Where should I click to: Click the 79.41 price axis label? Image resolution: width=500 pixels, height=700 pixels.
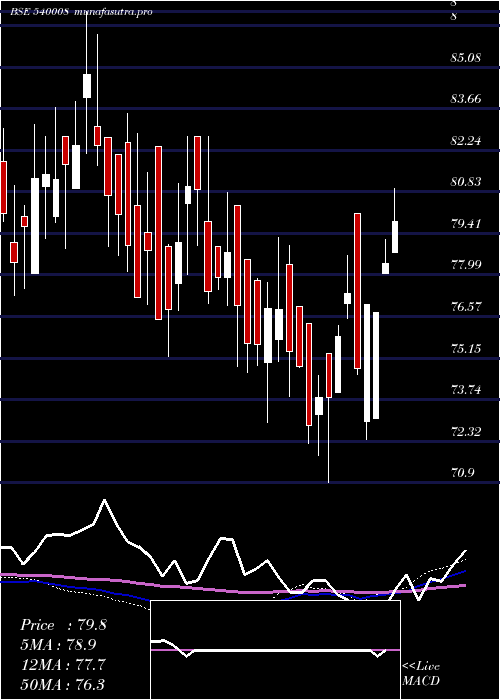[466, 223]
